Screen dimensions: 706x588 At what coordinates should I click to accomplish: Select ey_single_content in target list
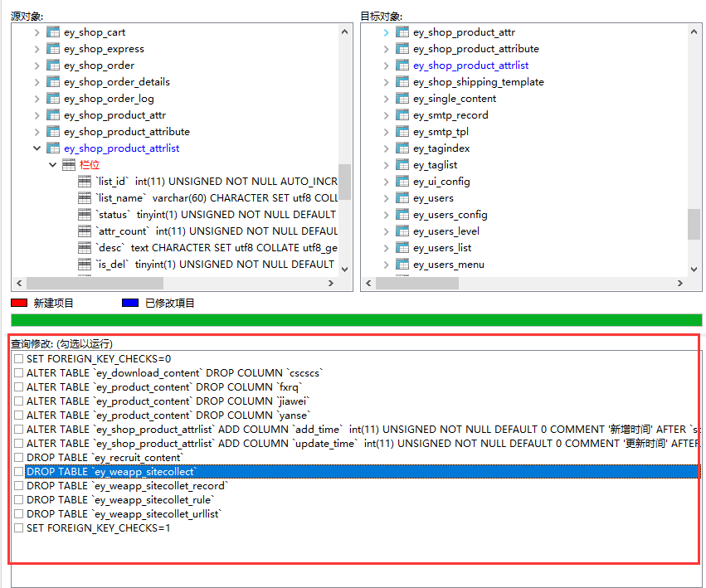(x=455, y=99)
